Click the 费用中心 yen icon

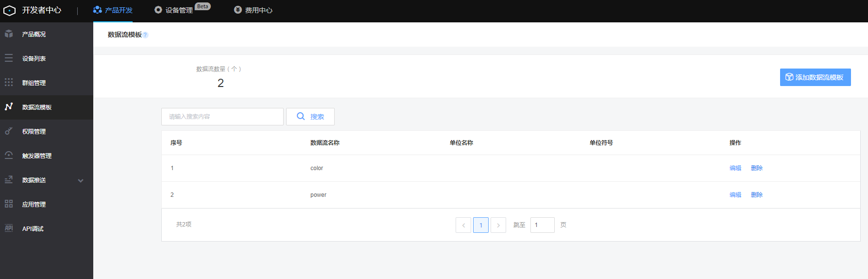pyautogui.click(x=238, y=10)
